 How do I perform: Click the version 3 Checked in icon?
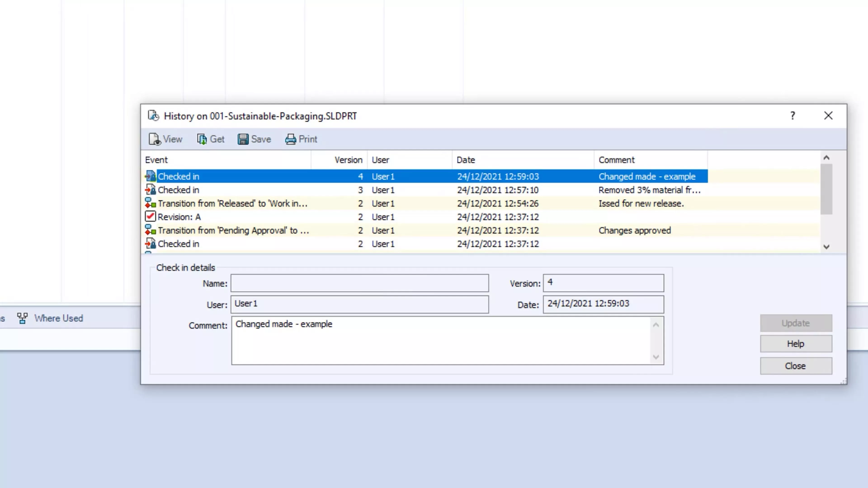pyautogui.click(x=150, y=190)
